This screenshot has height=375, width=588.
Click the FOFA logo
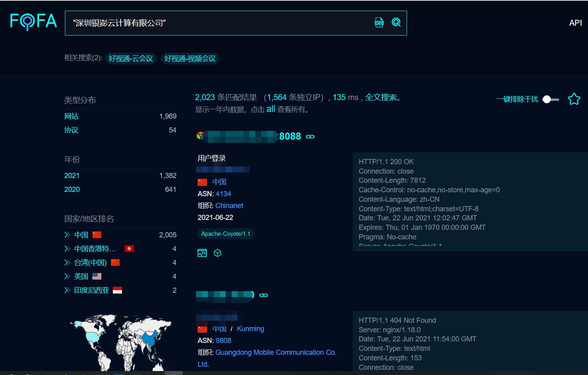(x=33, y=21)
